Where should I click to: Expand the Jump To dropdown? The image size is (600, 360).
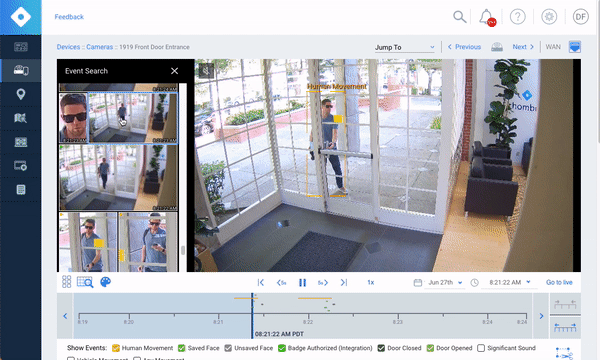tap(405, 47)
